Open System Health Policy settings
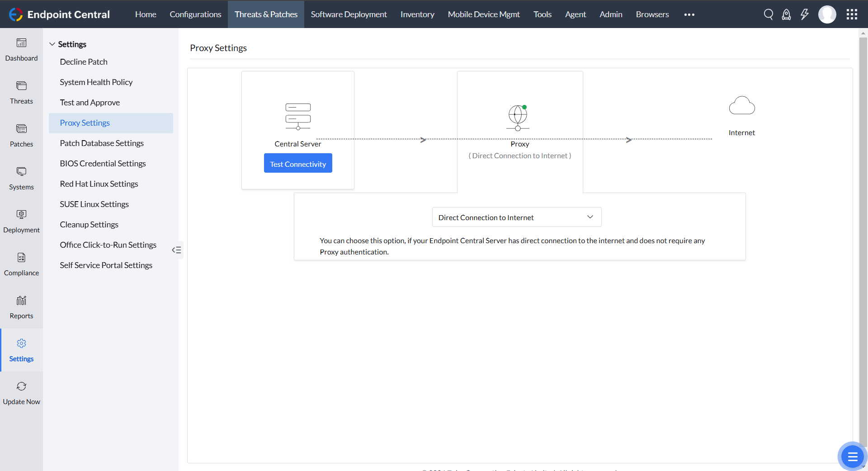The image size is (868, 471). (111, 82)
